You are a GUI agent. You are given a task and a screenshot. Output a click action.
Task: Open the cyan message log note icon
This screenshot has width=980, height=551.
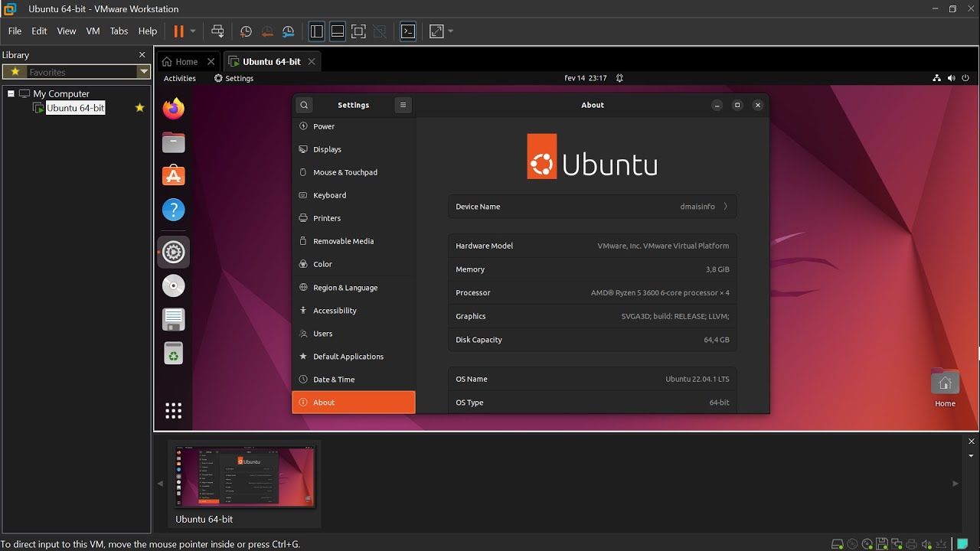point(962,544)
